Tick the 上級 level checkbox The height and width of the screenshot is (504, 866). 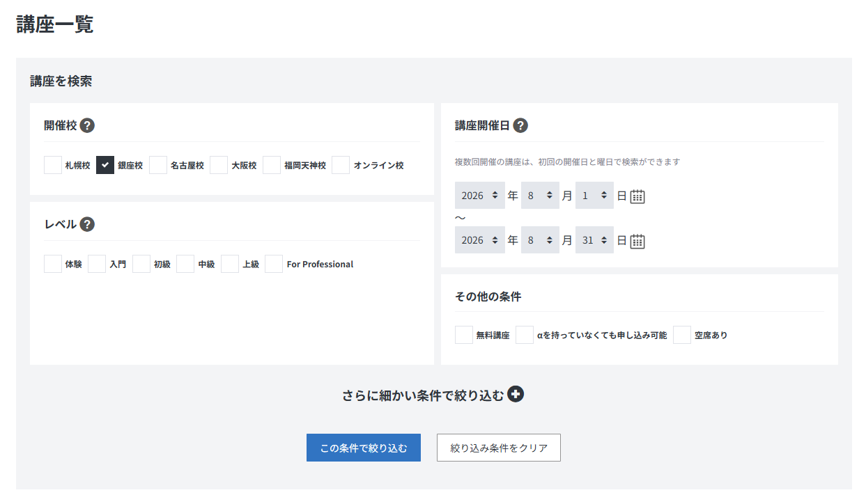[x=230, y=264]
